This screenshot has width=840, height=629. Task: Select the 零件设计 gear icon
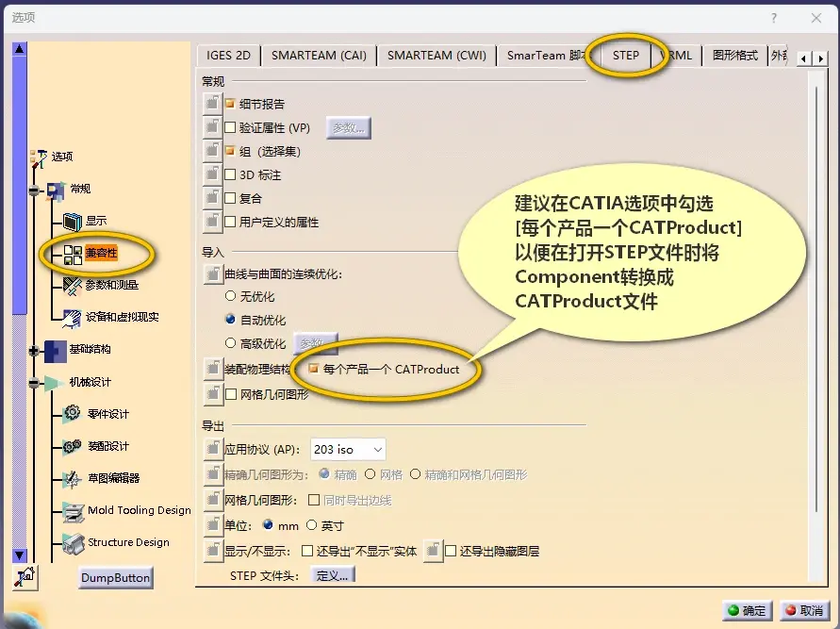tap(73, 414)
